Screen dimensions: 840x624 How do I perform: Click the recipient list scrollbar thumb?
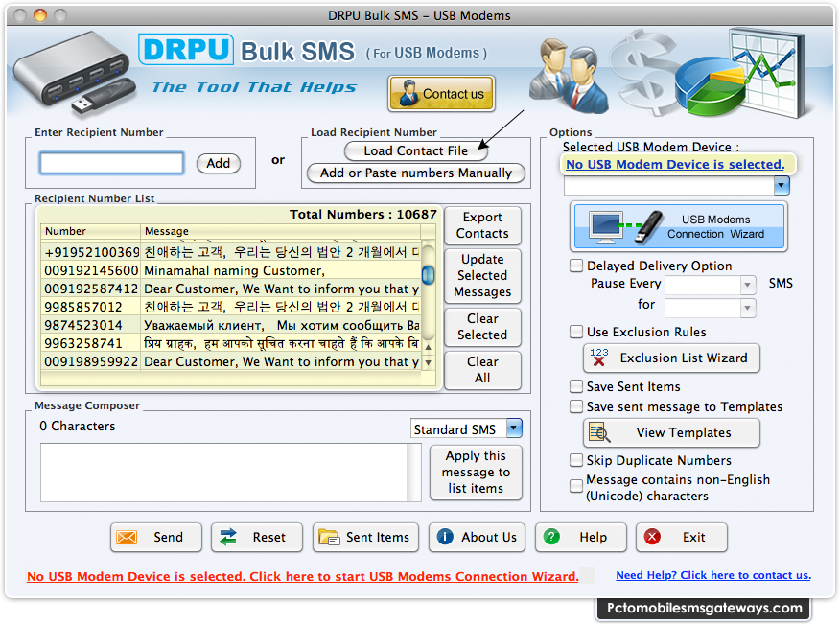pyautogui.click(x=428, y=275)
